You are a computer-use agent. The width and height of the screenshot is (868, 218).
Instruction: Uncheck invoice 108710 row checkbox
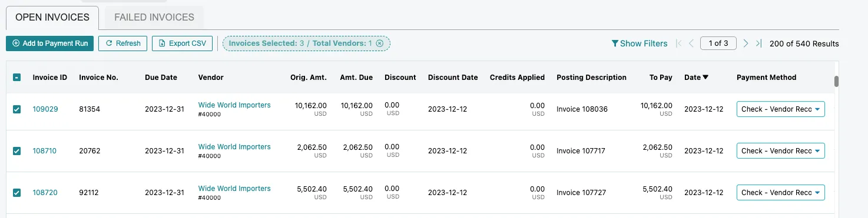point(17,151)
